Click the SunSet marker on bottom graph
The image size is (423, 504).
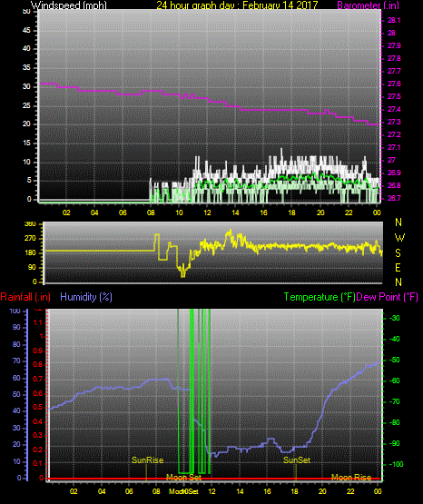pyautogui.click(x=297, y=460)
